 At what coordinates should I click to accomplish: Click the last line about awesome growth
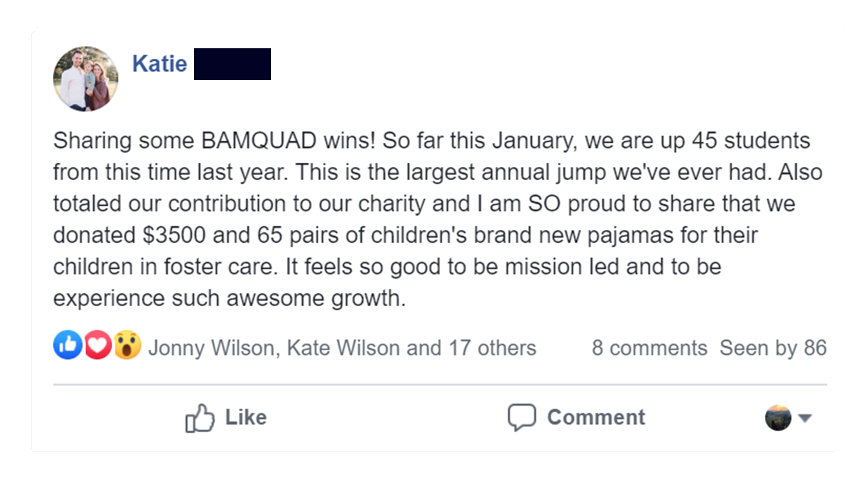(x=230, y=299)
